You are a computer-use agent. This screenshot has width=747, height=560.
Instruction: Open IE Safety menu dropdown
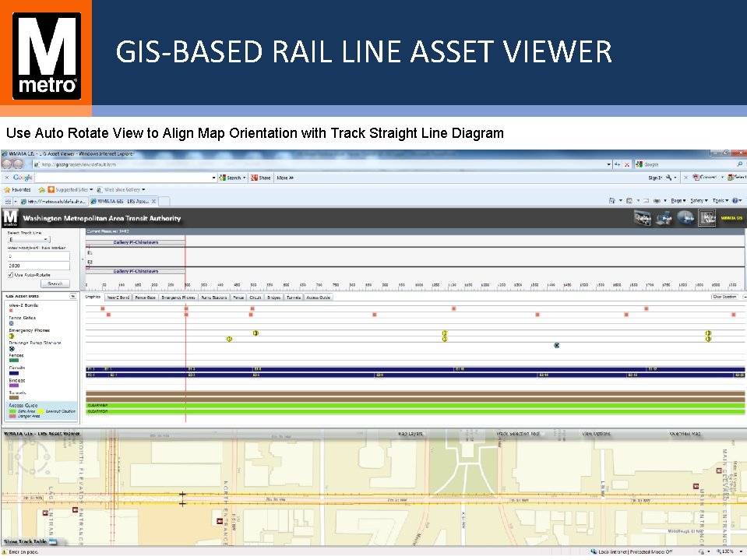coord(699,200)
